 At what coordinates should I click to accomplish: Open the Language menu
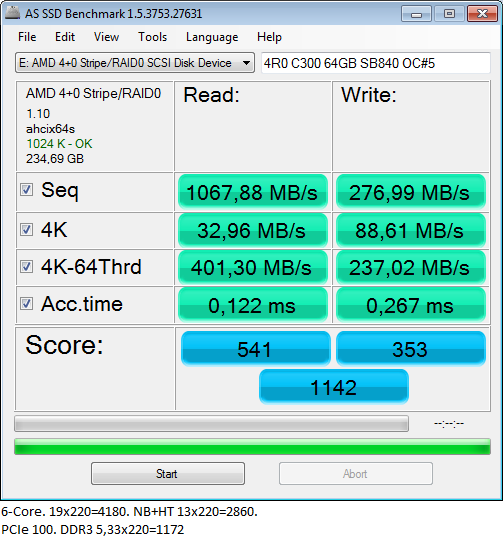point(212,37)
